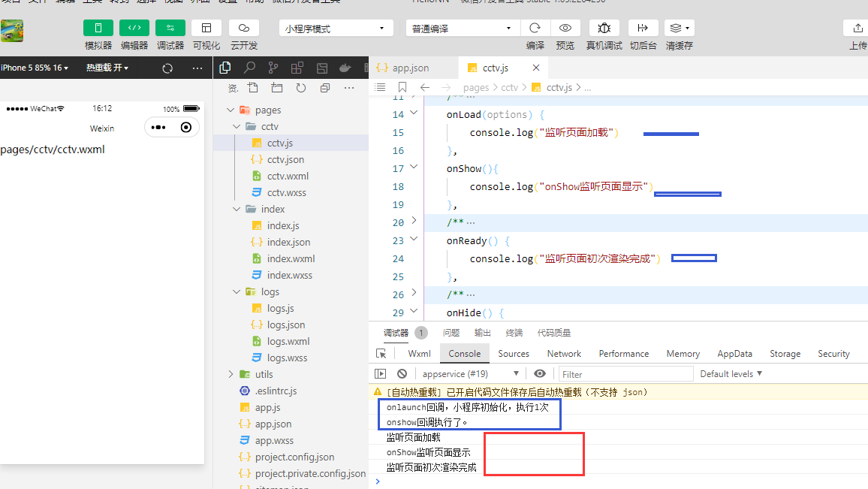Open the Network devtools tab

pos(564,353)
